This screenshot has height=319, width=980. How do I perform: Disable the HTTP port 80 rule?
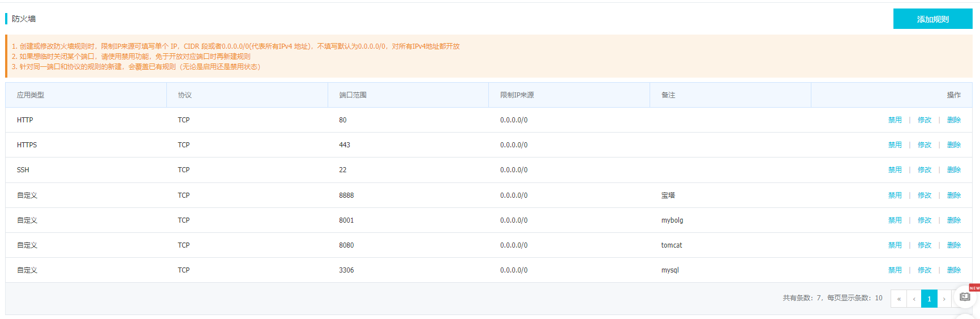tap(895, 120)
